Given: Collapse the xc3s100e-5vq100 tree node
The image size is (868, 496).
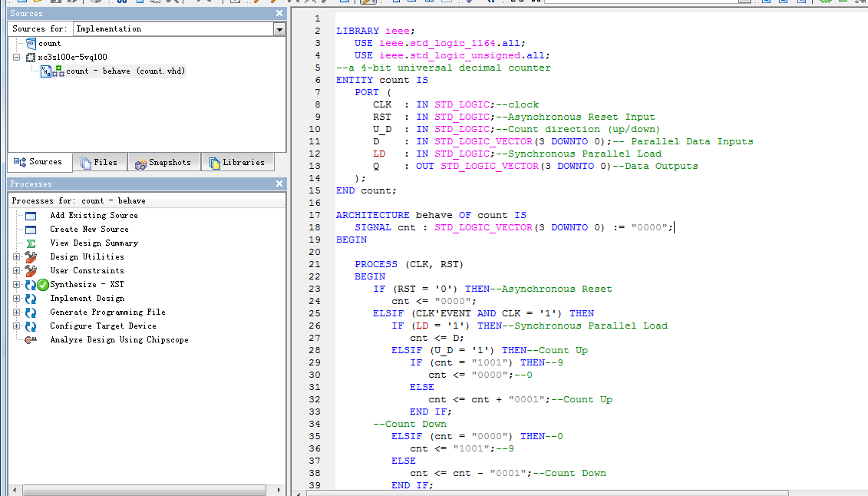Looking at the screenshot, I should [17, 58].
